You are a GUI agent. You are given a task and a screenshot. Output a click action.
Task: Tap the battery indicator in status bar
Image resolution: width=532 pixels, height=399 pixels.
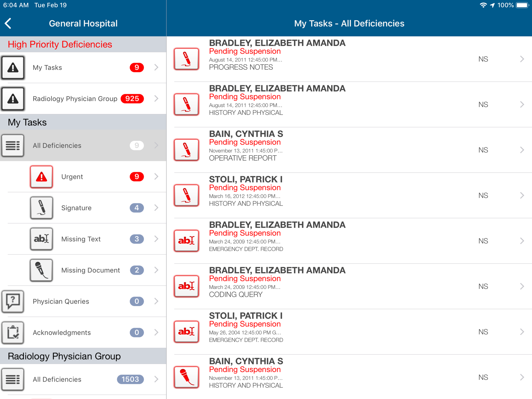[x=522, y=5]
